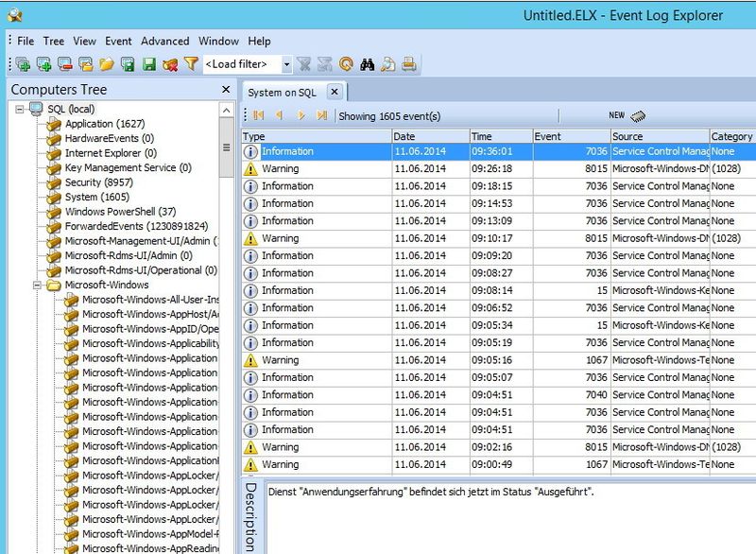
Task: Open the Event menu
Action: tap(119, 41)
